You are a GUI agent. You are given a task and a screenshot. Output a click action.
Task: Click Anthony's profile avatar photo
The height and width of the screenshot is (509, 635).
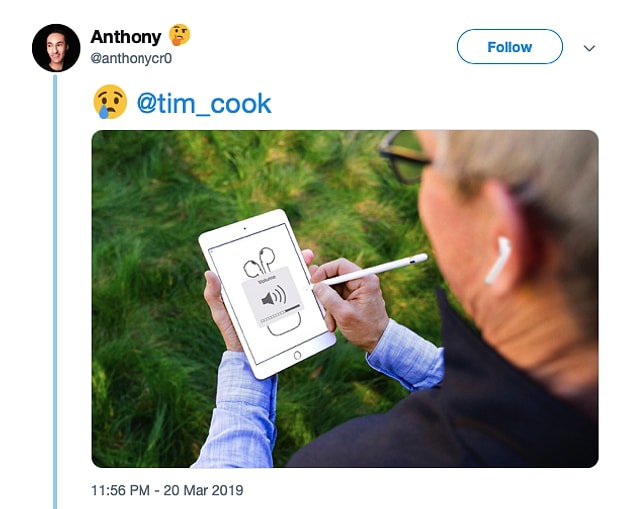pyautogui.click(x=56, y=48)
